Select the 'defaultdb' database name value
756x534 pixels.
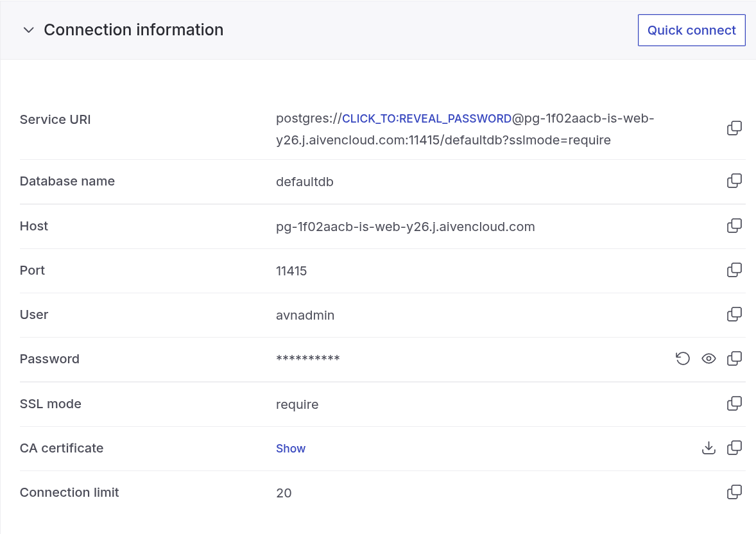[305, 182]
